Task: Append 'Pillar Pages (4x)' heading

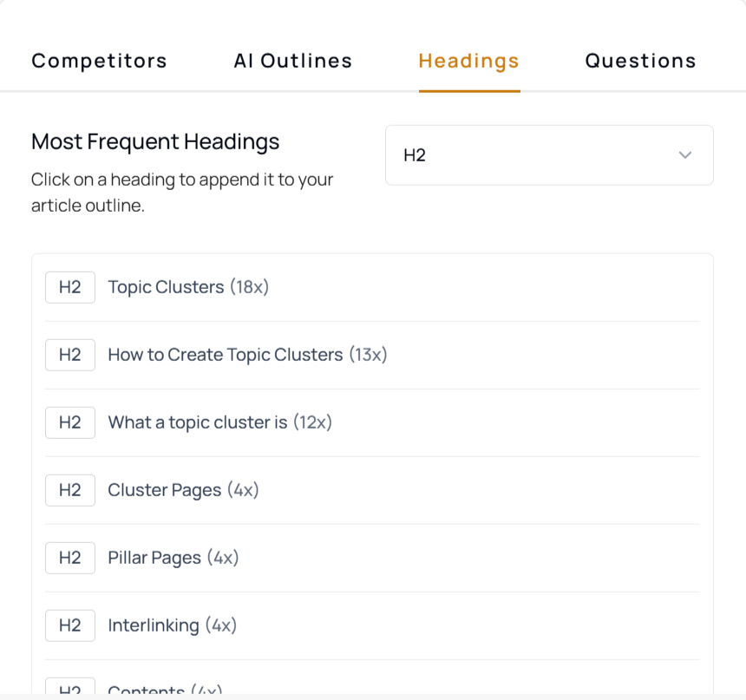Action: (x=173, y=558)
